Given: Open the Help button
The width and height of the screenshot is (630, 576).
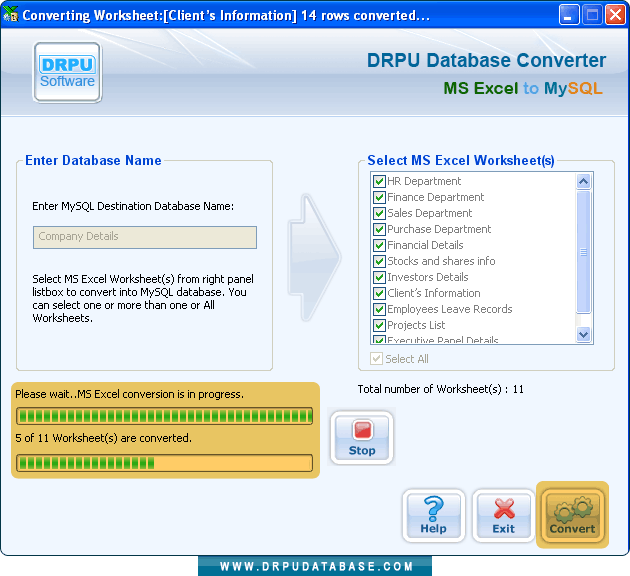Looking at the screenshot, I should (434, 516).
